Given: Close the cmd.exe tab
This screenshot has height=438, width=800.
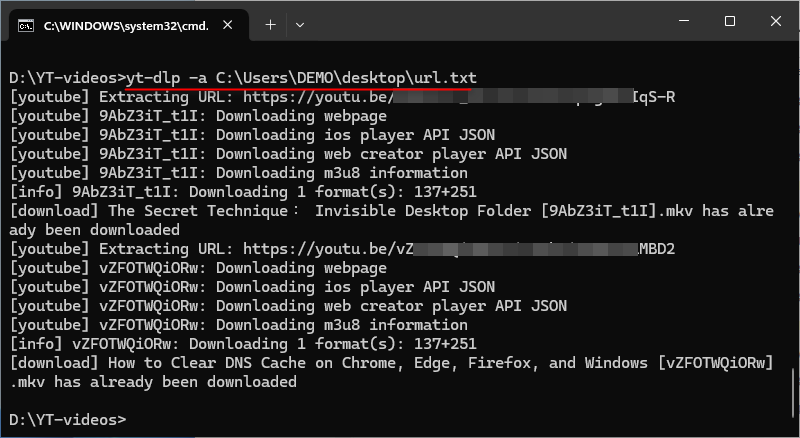Looking at the screenshot, I should click(228, 25).
